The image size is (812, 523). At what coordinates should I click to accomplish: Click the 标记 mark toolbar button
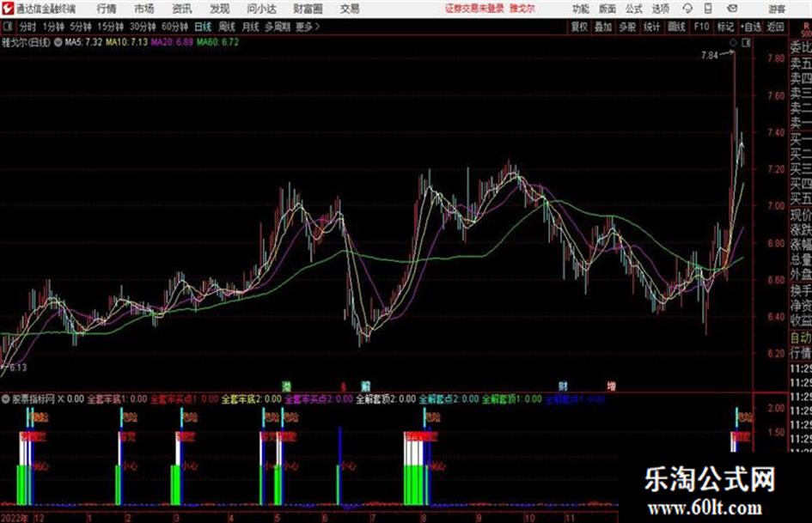click(x=725, y=27)
